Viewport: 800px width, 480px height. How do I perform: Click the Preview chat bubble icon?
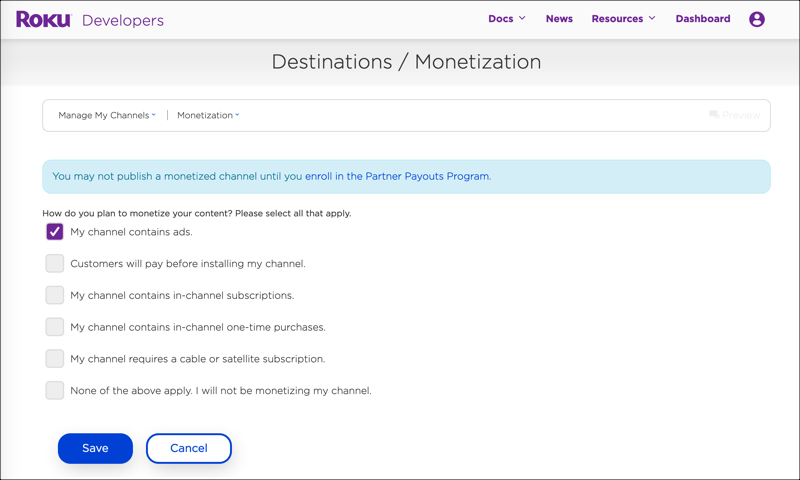[x=714, y=115]
